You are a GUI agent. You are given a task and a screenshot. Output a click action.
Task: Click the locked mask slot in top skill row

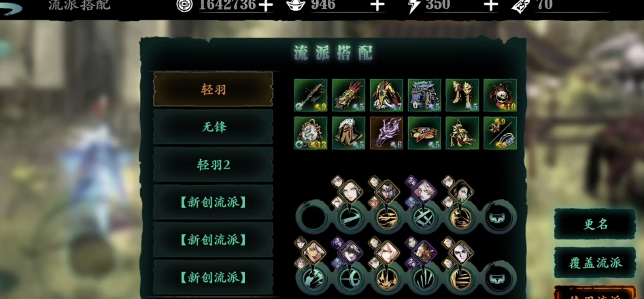click(x=500, y=217)
